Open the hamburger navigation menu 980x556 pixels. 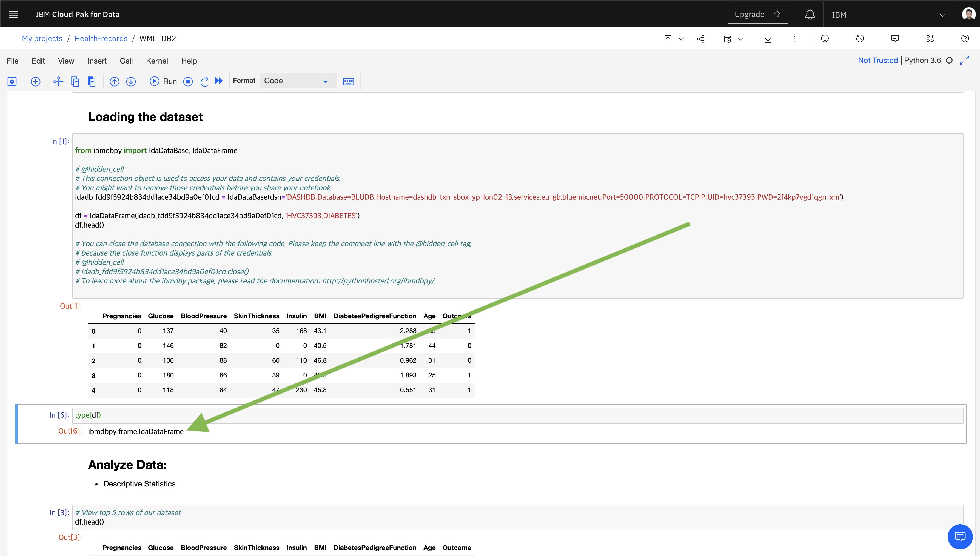coord(13,15)
